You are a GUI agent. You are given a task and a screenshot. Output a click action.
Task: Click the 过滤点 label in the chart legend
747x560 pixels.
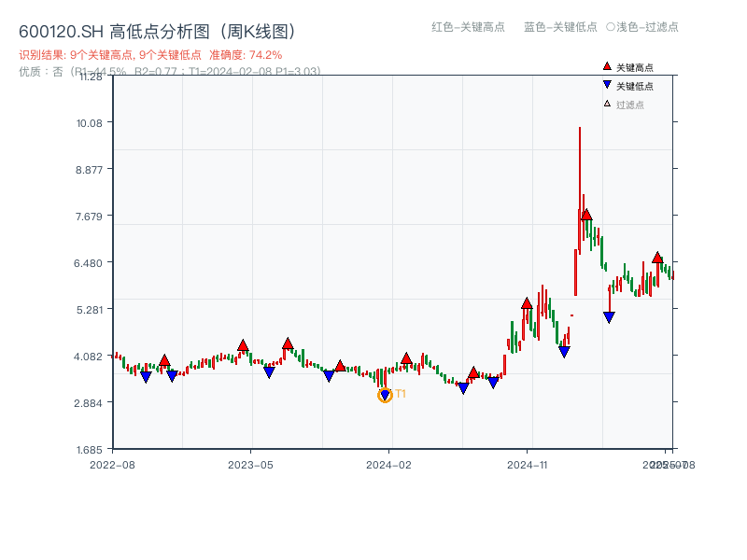(x=629, y=105)
